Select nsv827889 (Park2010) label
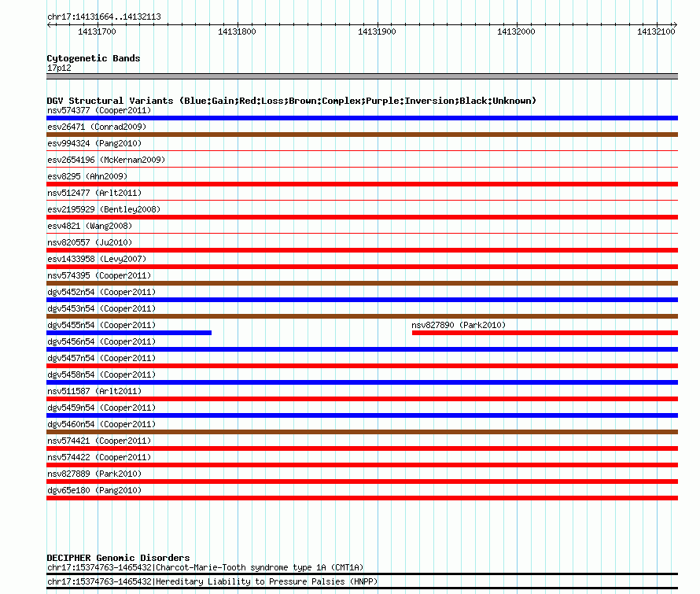Image resolution: width=700 pixels, height=594 pixels. [94, 474]
